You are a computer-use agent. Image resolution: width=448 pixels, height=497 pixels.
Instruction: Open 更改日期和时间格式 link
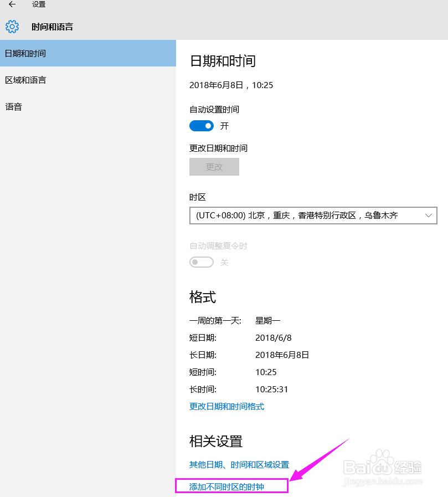click(x=226, y=406)
